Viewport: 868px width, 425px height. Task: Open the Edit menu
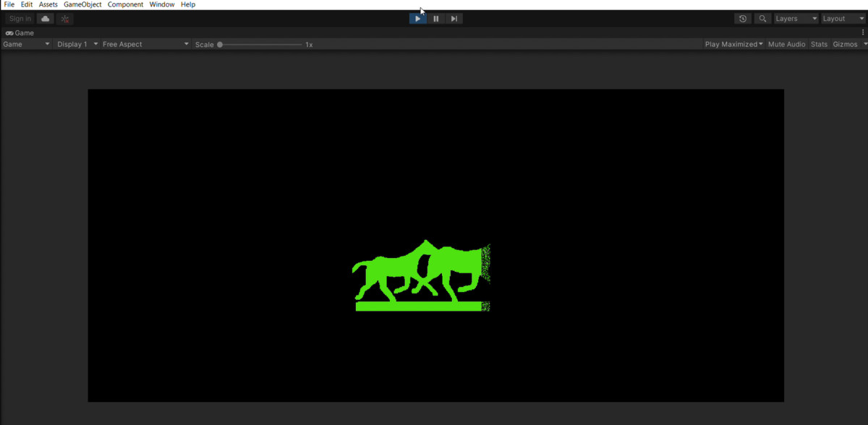tap(27, 4)
